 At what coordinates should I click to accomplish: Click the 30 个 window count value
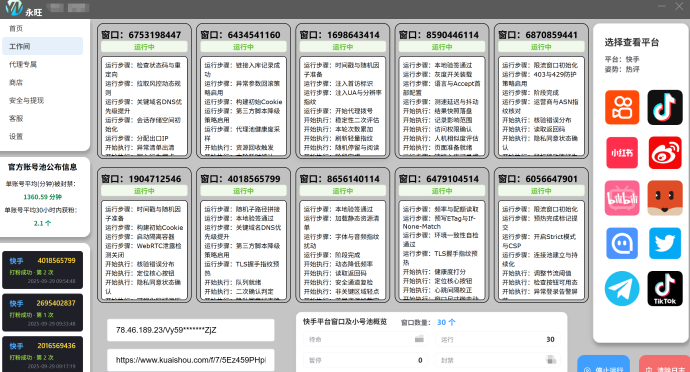pos(446,322)
